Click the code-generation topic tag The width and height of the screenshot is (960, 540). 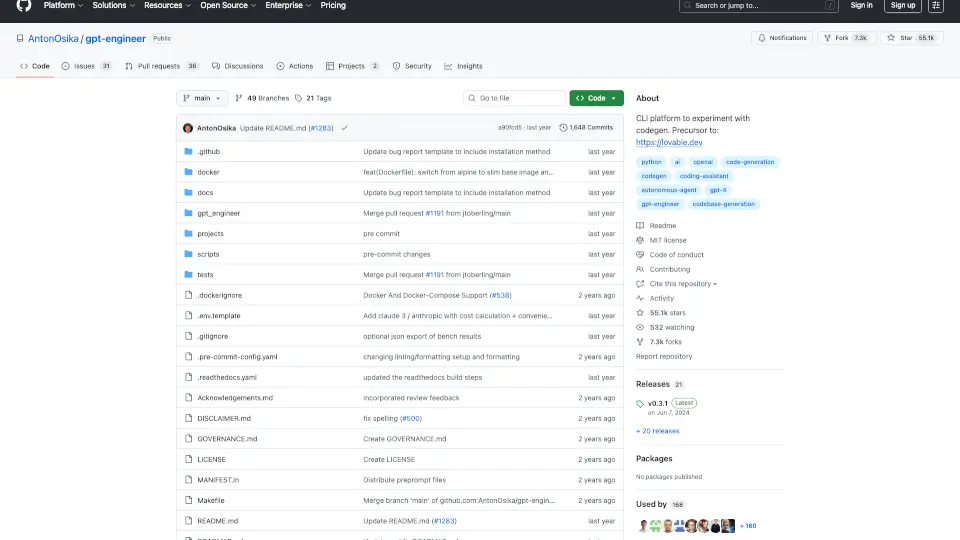tap(749, 162)
